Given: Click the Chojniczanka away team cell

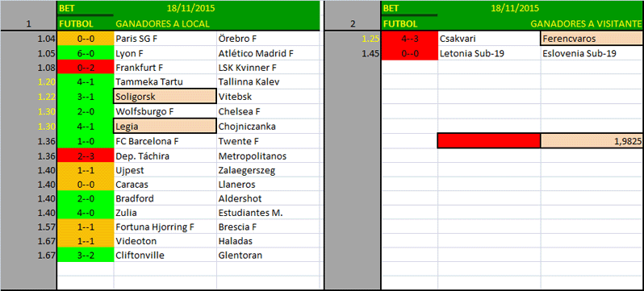Looking at the screenshot, I should (268, 126).
